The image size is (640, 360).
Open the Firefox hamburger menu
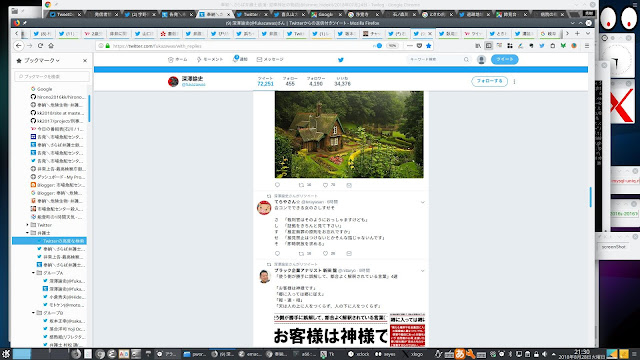(x=587, y=46)
